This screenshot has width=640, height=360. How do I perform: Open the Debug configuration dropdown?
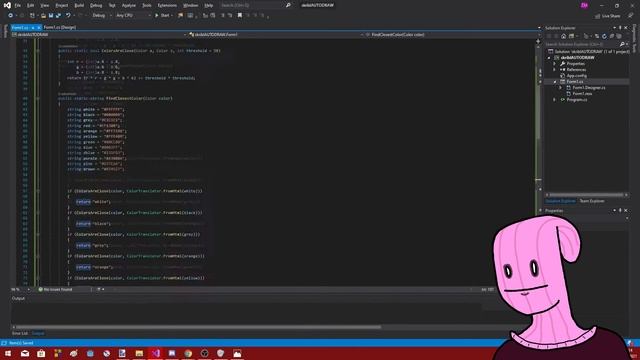102,16
